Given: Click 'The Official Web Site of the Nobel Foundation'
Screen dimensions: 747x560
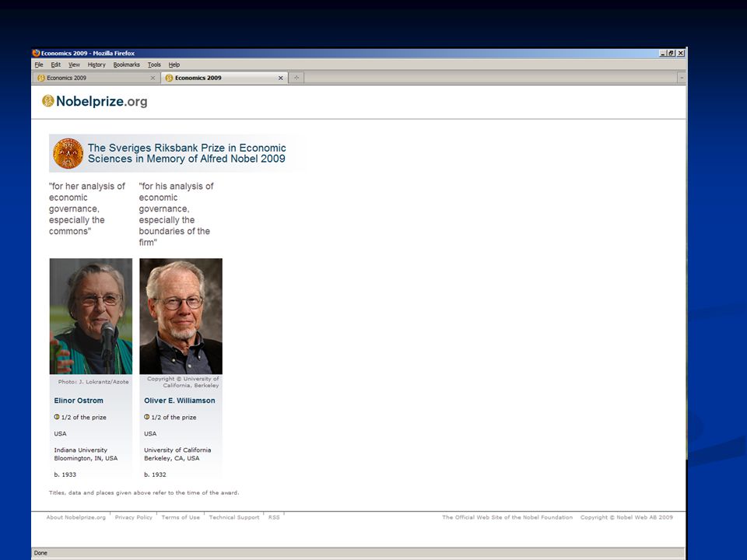Looking at the screenshot, I should 507,517.
